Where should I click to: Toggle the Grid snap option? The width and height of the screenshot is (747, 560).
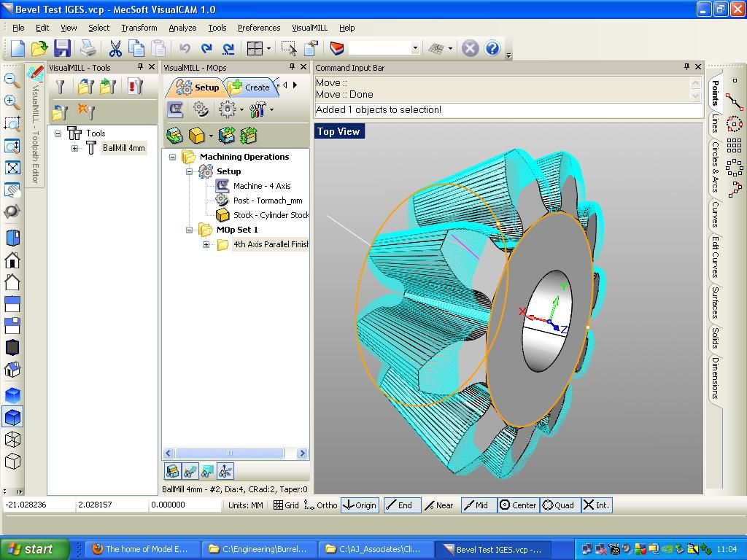(286, 505)
